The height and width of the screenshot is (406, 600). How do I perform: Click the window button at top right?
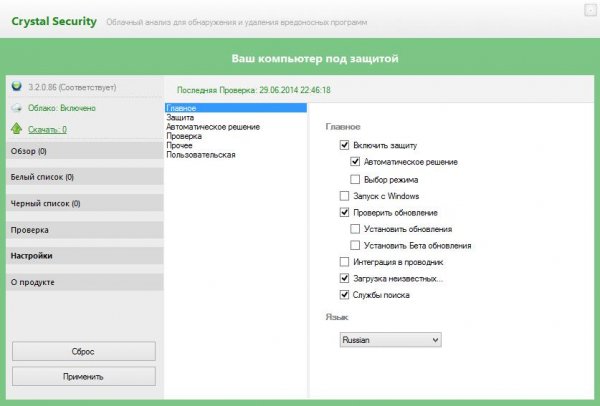pyautogui.click(x=590, y=10)
